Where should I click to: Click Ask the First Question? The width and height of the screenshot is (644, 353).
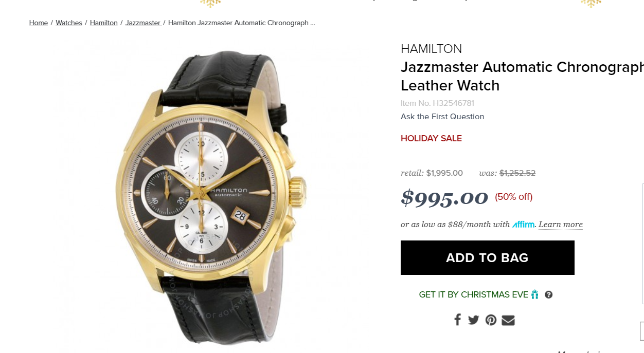click(x=442, y=117)
